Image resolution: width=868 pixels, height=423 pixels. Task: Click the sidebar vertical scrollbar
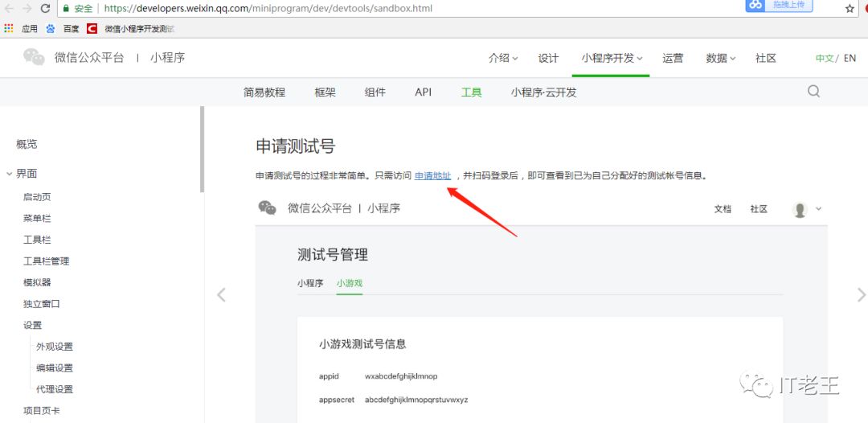click(x=202, y=150)
